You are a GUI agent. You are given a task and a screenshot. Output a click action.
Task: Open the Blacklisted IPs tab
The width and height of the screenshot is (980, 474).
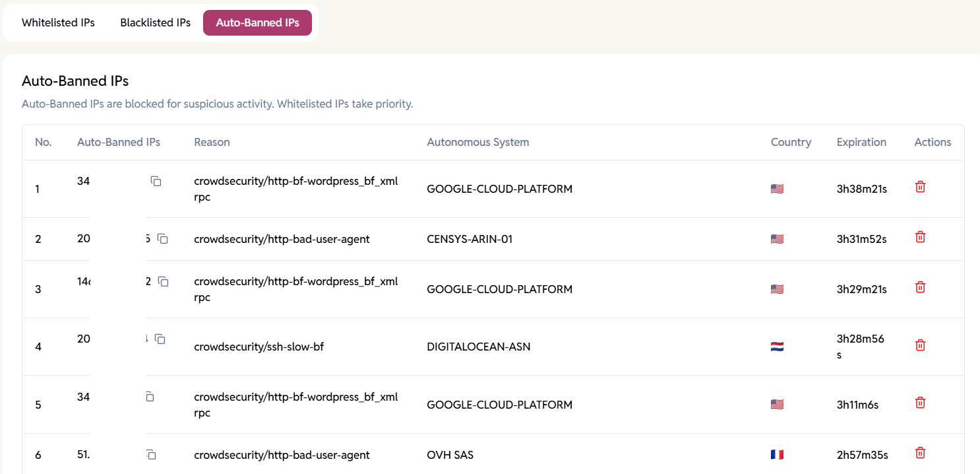tap(155, 22)
